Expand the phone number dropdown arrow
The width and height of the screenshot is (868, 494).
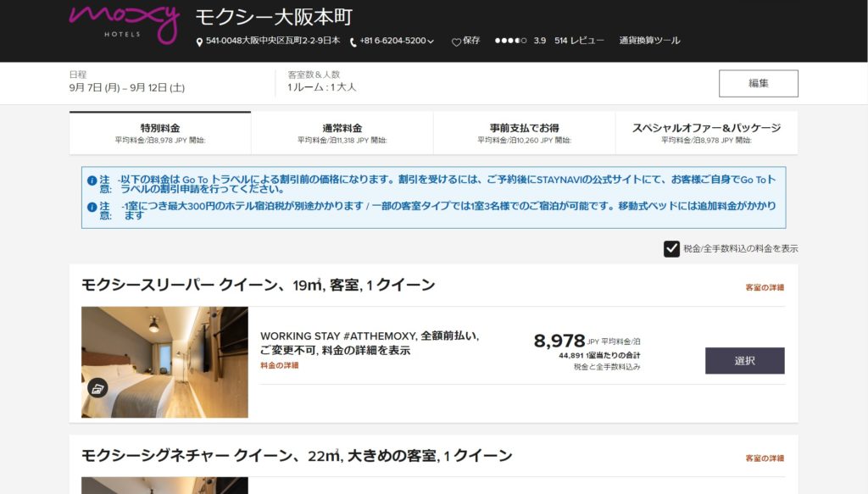pyautogui.click(x=431, y=42)
